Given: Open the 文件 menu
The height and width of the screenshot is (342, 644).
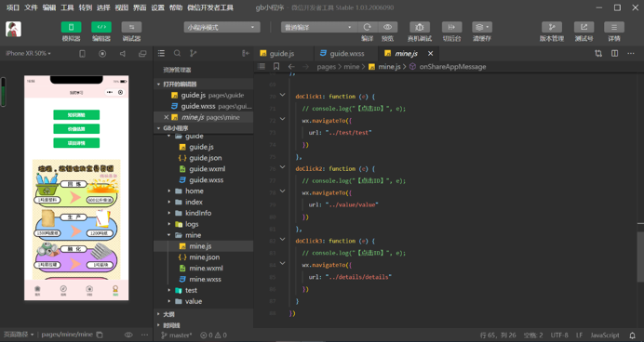Looking at the screenshot, I should [32, 7].
